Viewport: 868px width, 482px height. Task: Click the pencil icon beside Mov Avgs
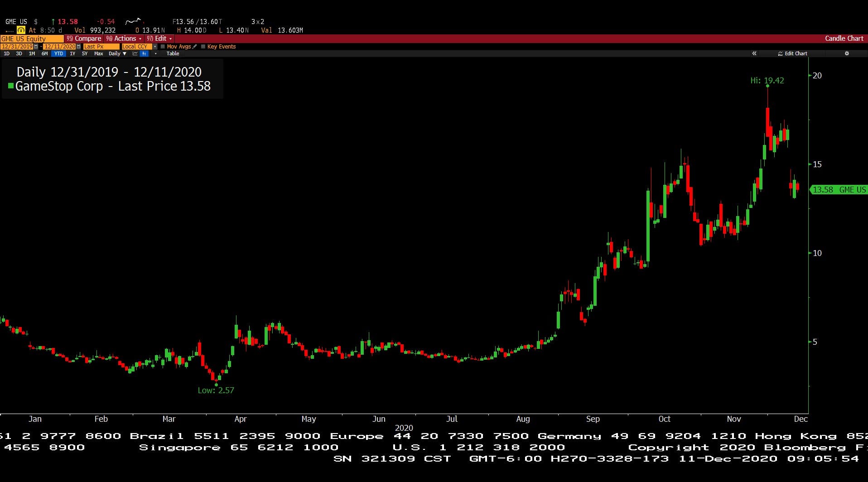pos(195,46)
